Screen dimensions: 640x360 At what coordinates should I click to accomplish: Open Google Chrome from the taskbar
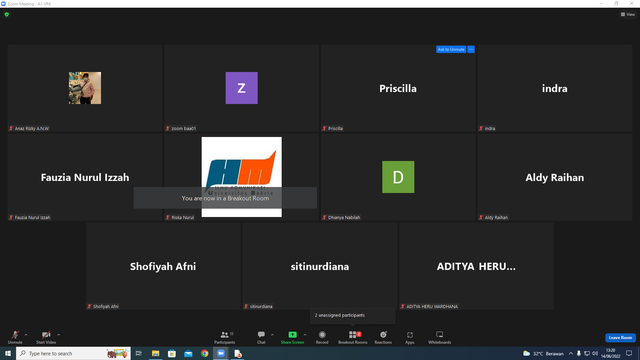click(x=204, y=353)
